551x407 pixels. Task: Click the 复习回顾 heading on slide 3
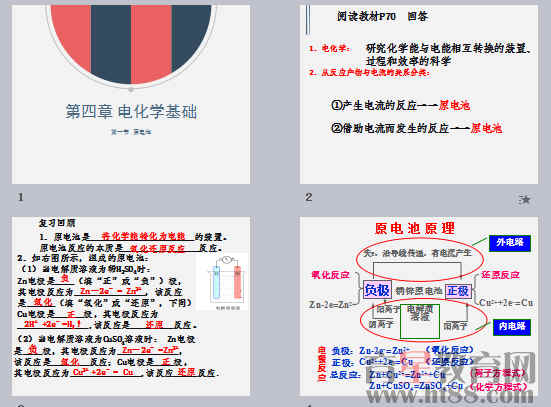point(57,223)
